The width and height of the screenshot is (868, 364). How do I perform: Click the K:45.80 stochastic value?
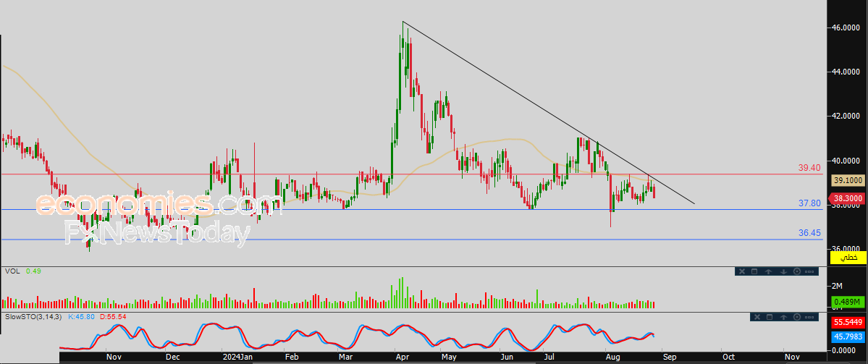coord(80,317)
